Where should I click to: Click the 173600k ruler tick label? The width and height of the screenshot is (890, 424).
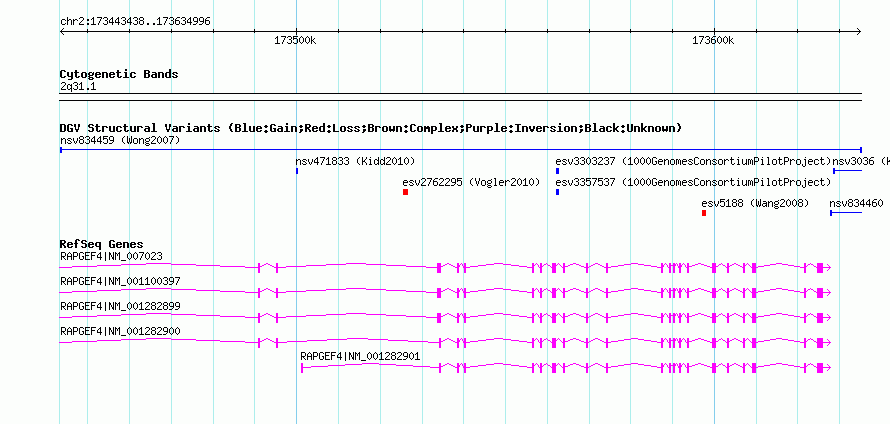point(713,41)
